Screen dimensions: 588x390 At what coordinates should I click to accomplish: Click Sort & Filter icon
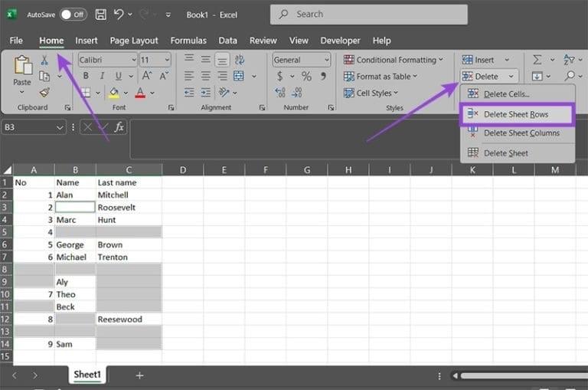(x=569, y=60)
